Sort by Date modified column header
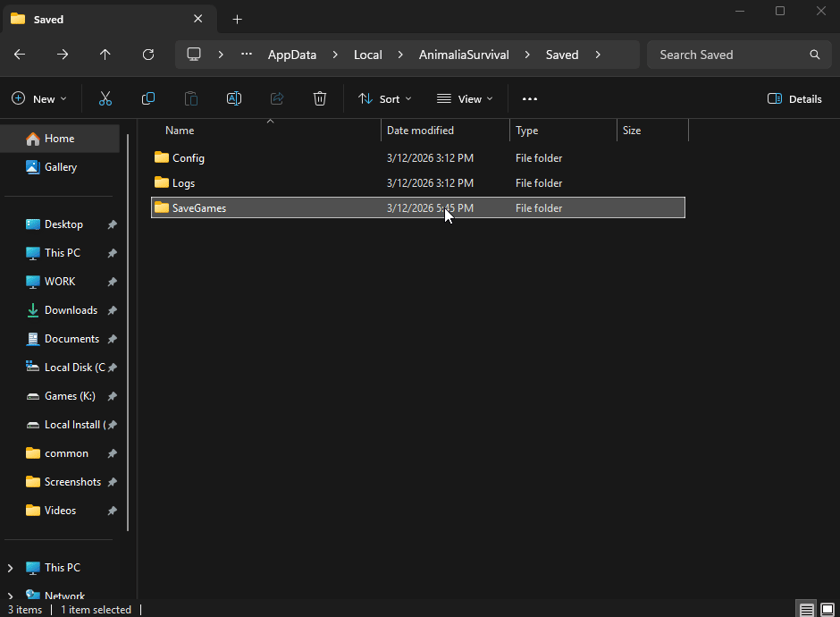The width and height of the screenshot is (840, 617). pos(420,131)
